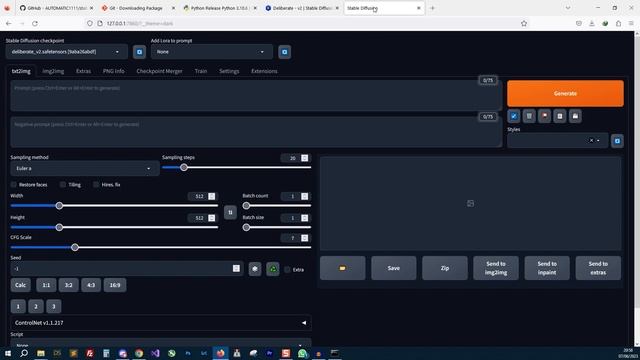The height and width of the screenshot is (360, 640).
Task: Open the Train tab
Action: coord(200,71)
